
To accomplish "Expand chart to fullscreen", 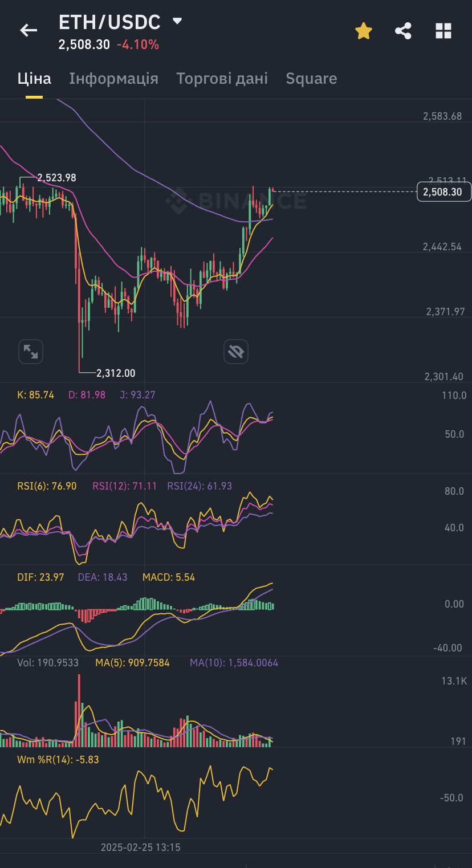I will tap(31, 352).
